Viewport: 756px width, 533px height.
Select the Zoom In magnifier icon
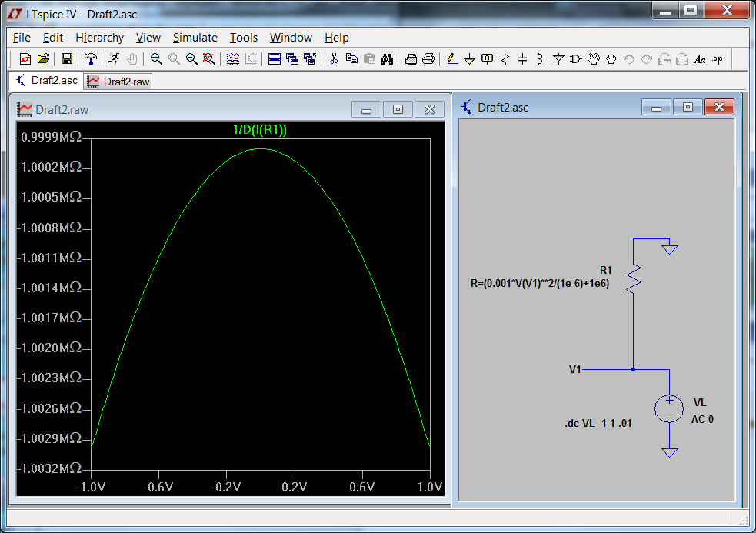pyautogui.click(x=155, y=59)
